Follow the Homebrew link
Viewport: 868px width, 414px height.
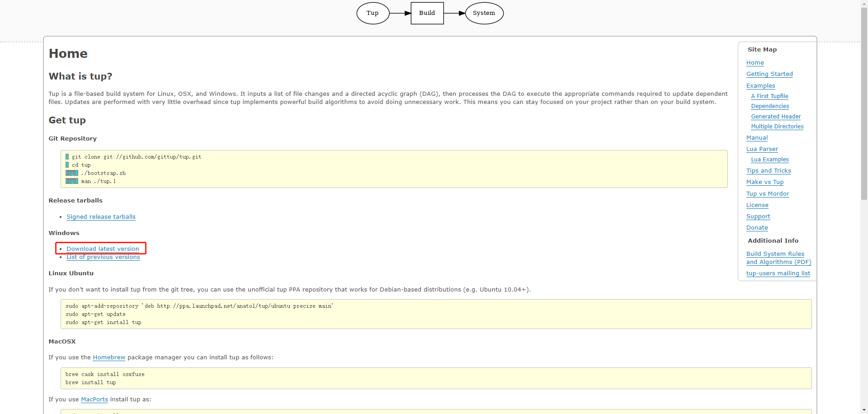coord(109,358)
